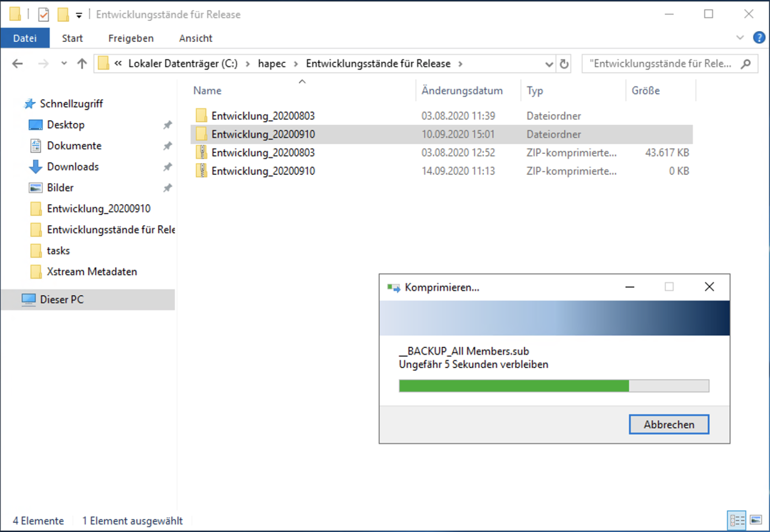Open Entwicklung_20200803 ZIP archive
The width and height of the screenshot is (770, 532).
262,153
